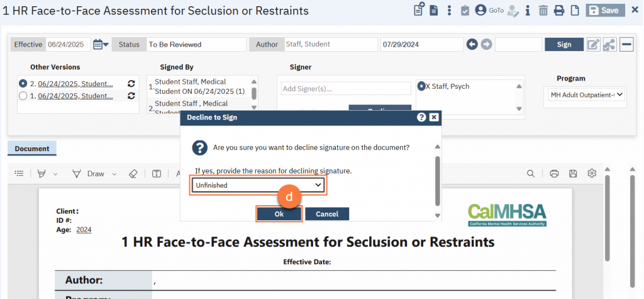Click the client profile GoTo icon
The height and width of the screenshot is (299, 644).
(481, 10)
